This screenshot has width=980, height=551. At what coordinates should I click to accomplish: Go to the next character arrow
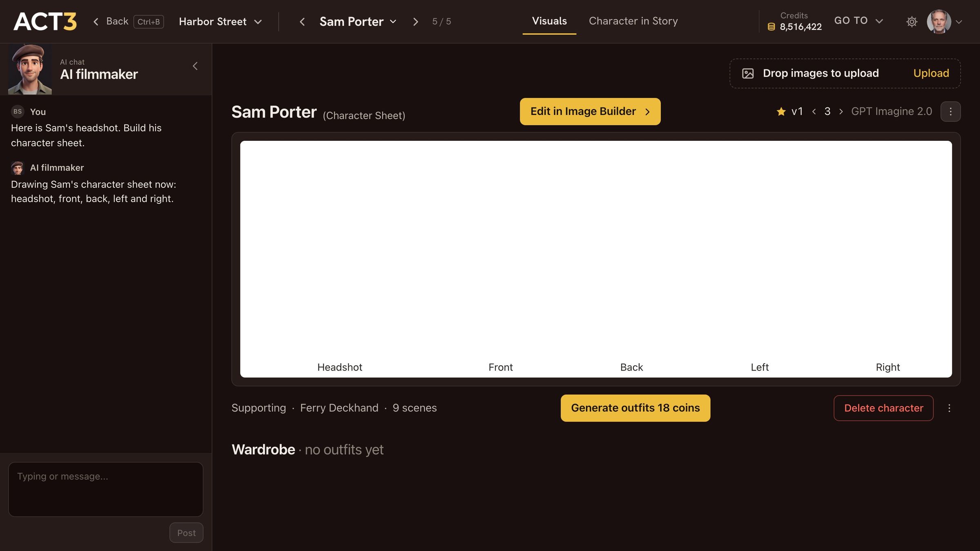pos(415,22)
